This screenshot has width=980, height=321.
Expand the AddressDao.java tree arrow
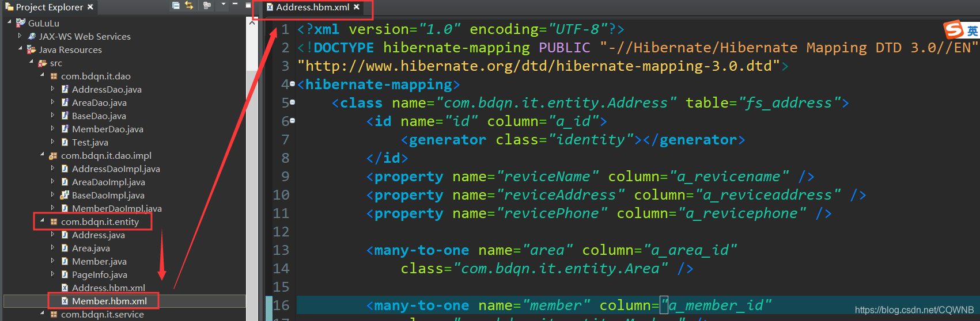click(x=52, y=89)
